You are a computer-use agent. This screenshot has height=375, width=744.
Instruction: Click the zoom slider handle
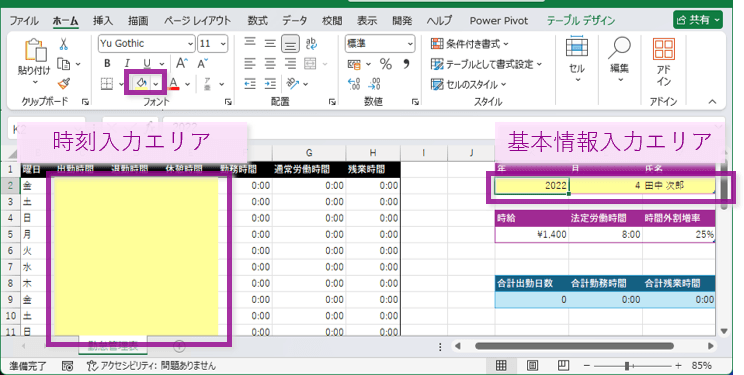627,366
